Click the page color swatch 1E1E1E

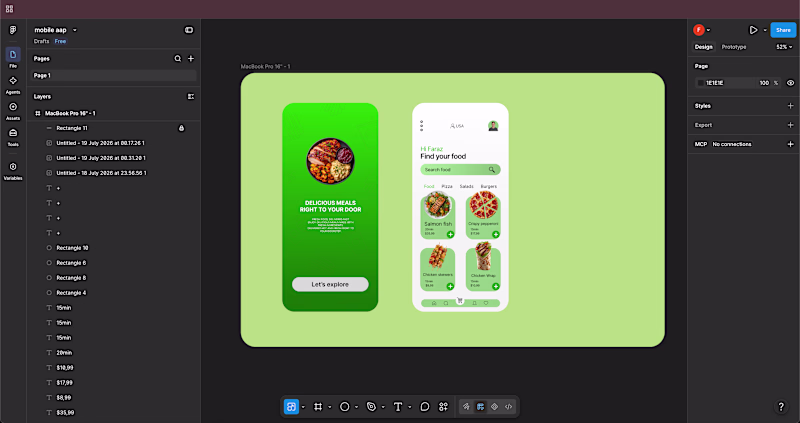coord(701,83)
